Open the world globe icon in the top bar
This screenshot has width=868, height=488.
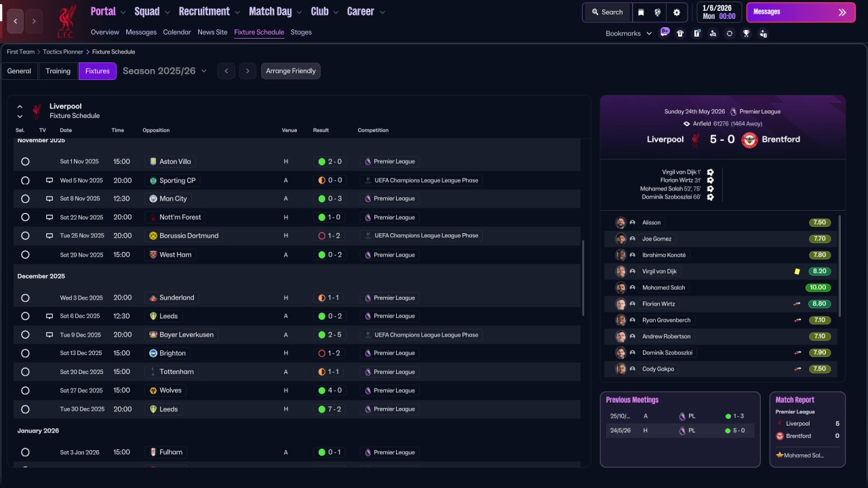click(658, 12)
